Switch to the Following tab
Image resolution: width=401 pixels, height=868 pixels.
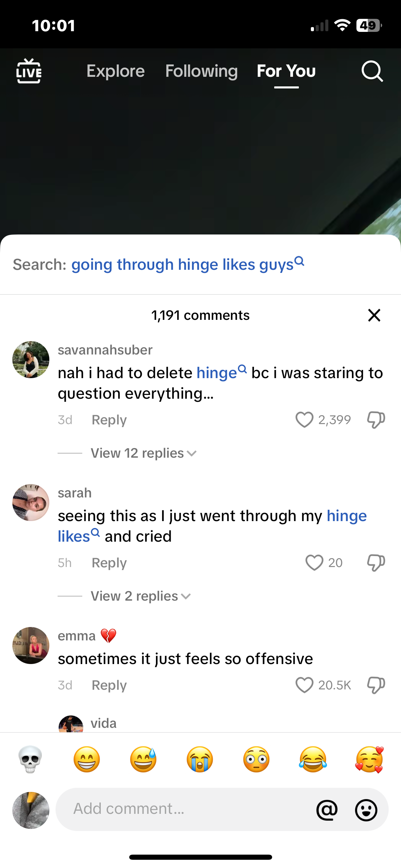[x=202, y=71]
